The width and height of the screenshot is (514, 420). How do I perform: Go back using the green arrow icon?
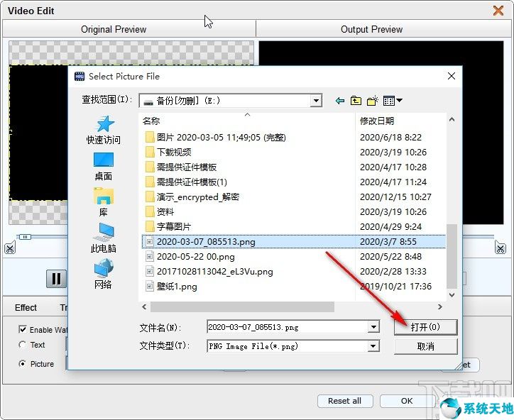coord(340,101)
